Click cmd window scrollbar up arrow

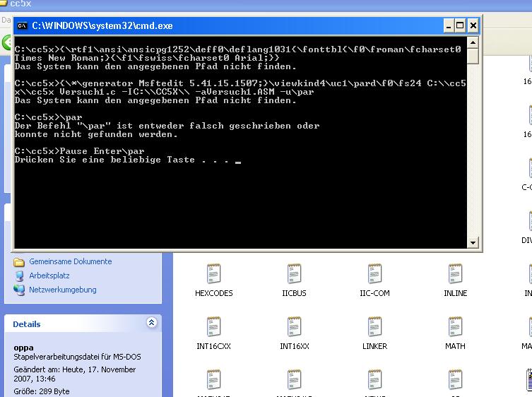[473, 42]
